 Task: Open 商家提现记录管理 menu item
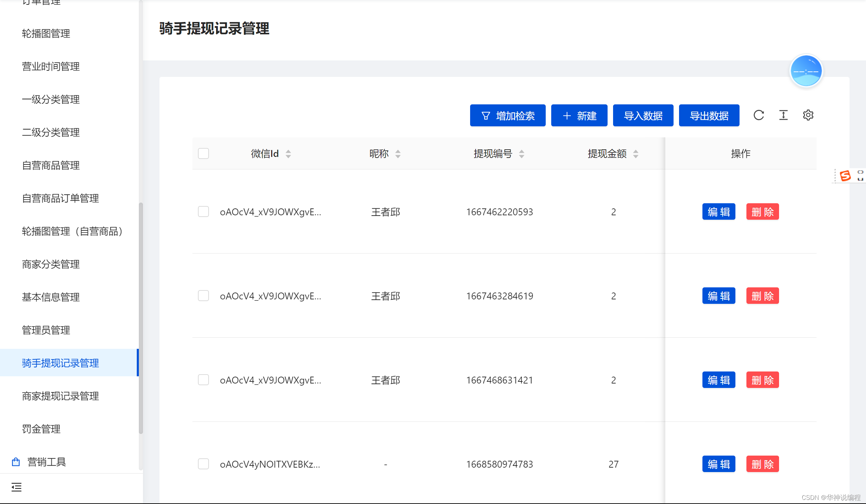click(60, 396)
